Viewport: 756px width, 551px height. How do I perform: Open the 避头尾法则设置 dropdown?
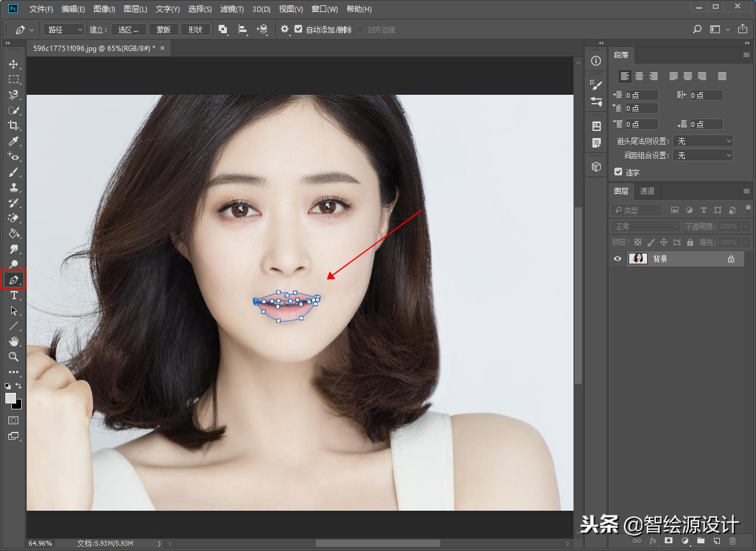click(703, 140)
